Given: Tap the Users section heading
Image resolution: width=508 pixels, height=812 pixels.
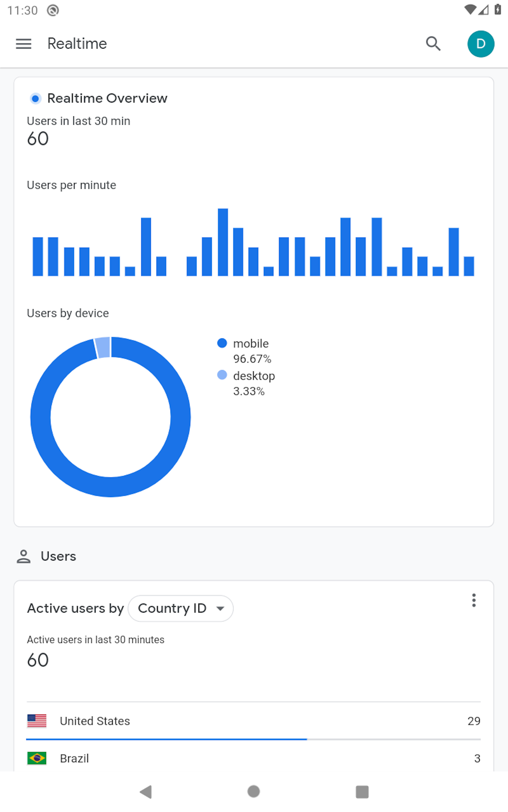Looking at the screenshot, I should pos(58,556).
